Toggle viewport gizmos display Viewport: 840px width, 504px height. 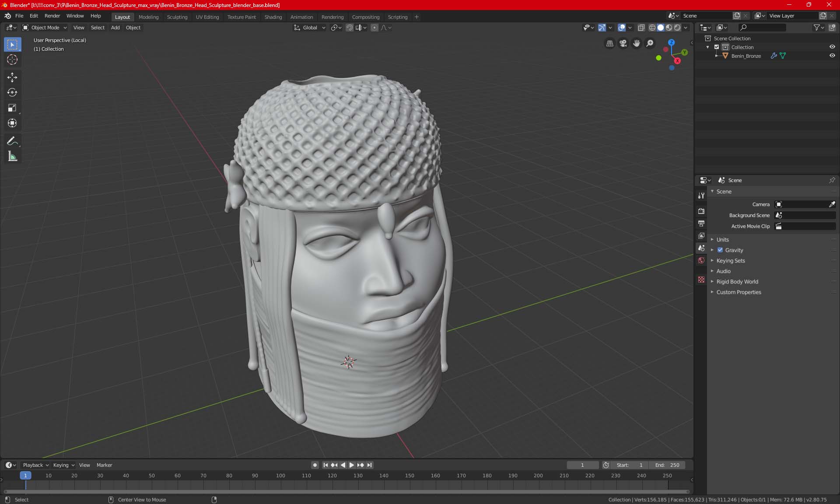click(x=602, y=28)
